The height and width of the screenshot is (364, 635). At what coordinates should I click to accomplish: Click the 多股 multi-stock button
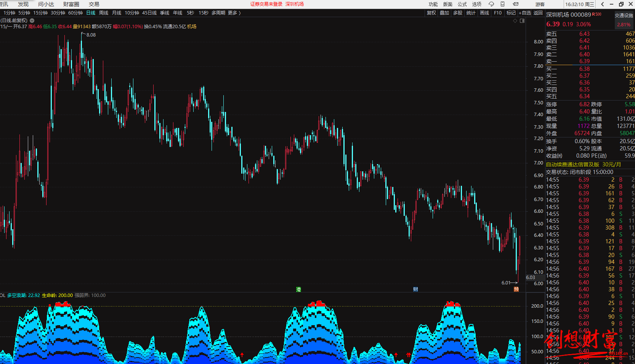point(458,13)
